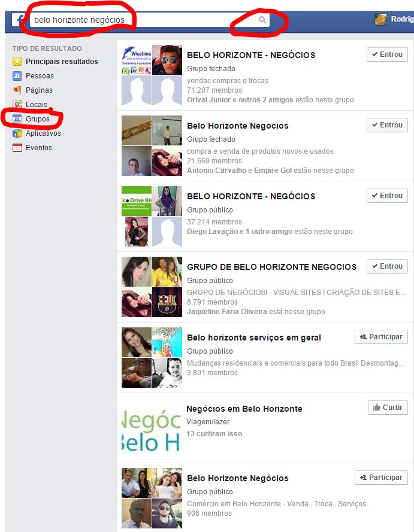Click the Páginas flag icon
414x532 pixels.
(17, 90)
